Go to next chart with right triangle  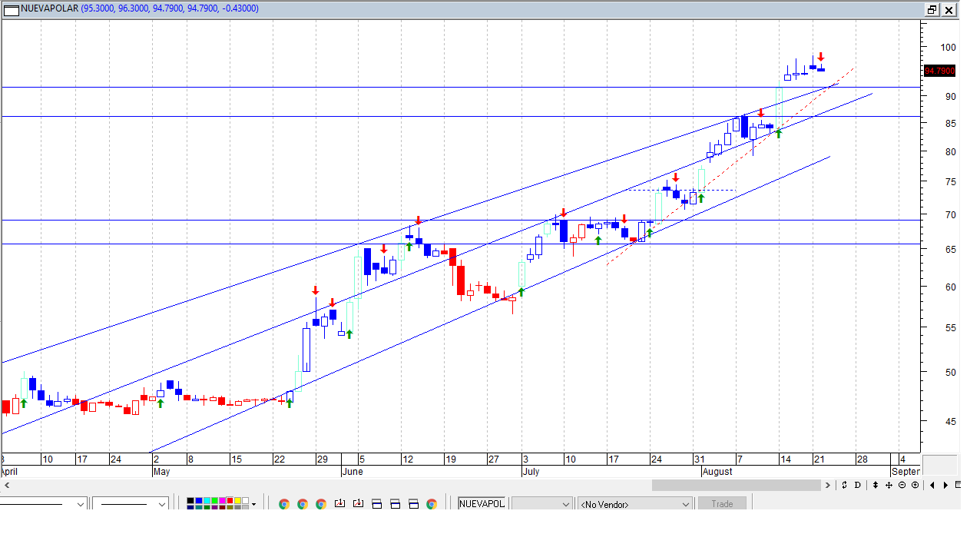pos(945,485)
